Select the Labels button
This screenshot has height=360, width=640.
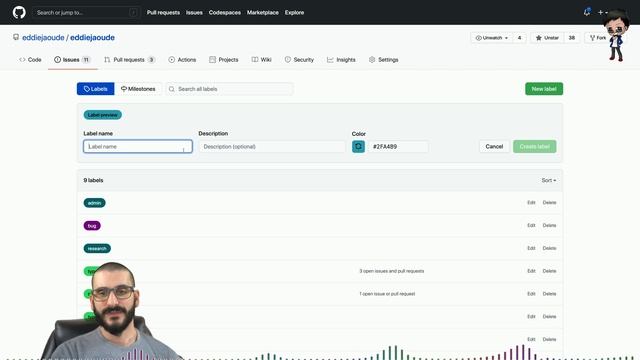(x=96, y=89)
